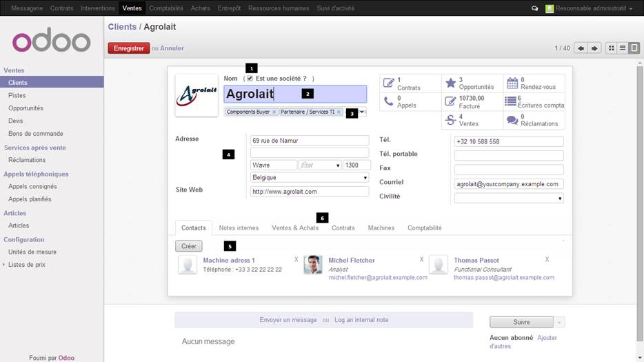This screenshot has width=644, height=362.
Task: Open Bons de commande in sidebar
Action: coord(36,134)
